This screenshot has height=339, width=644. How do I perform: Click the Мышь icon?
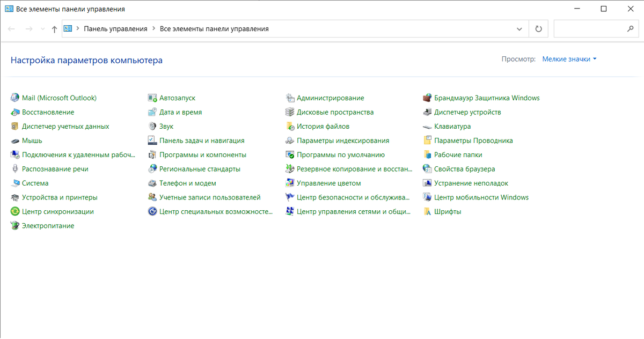click(14, 141)
